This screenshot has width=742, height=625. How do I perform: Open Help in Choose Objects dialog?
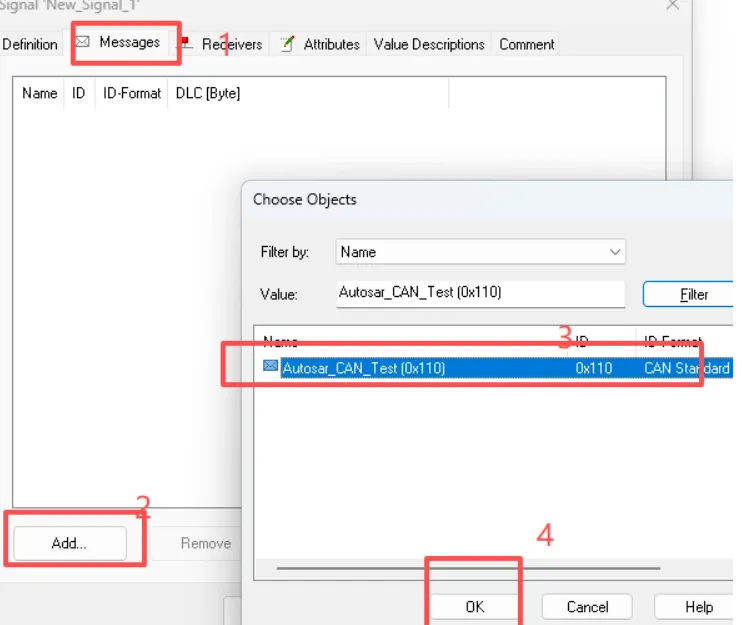[x=699, y=606]
